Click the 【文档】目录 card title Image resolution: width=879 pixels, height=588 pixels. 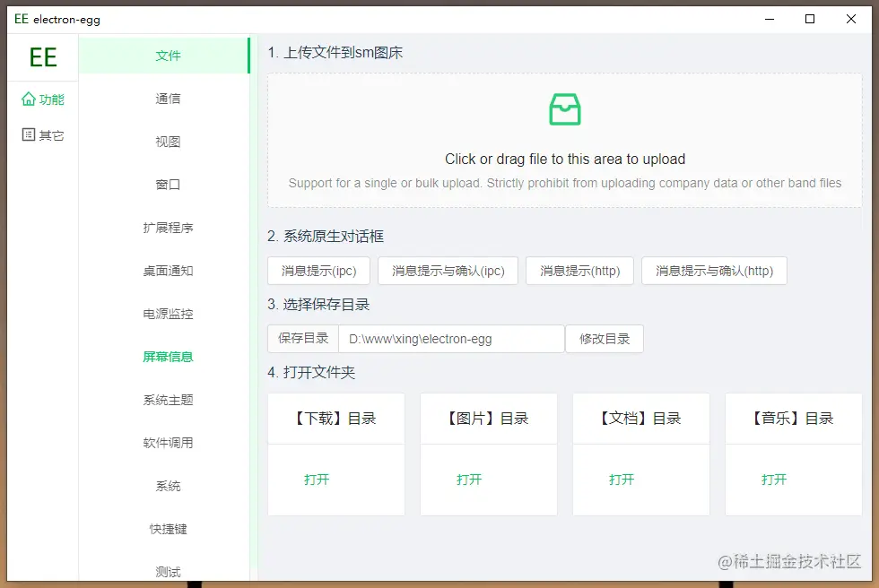point(640,419)
